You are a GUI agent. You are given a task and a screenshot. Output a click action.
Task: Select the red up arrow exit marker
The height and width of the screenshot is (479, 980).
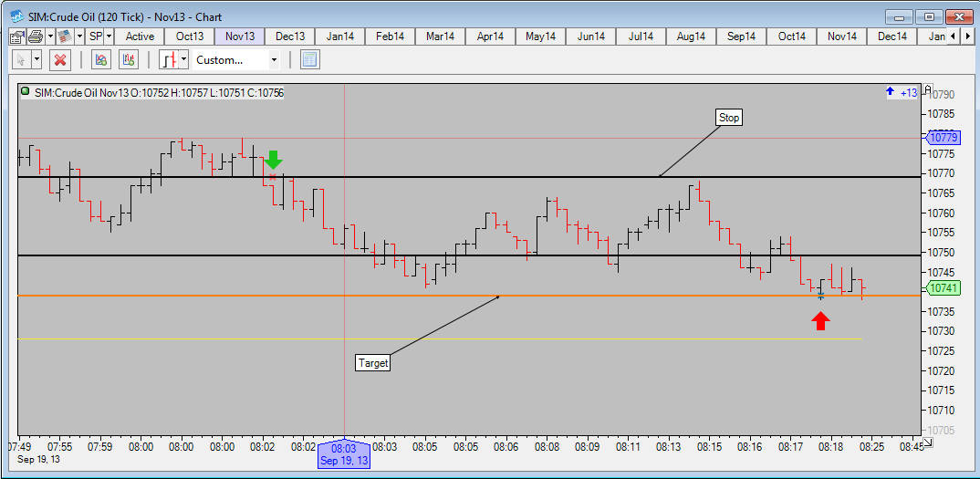[821, 321]
